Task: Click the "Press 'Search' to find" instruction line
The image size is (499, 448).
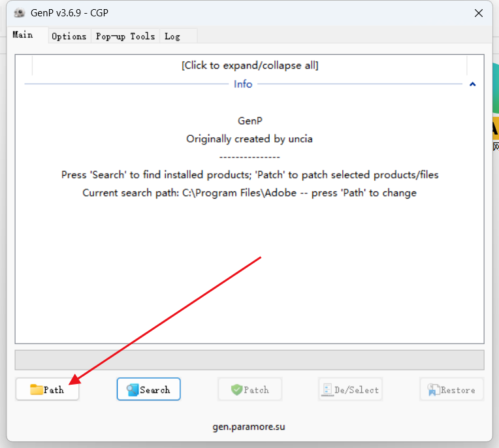Action: tap(249, 174)
